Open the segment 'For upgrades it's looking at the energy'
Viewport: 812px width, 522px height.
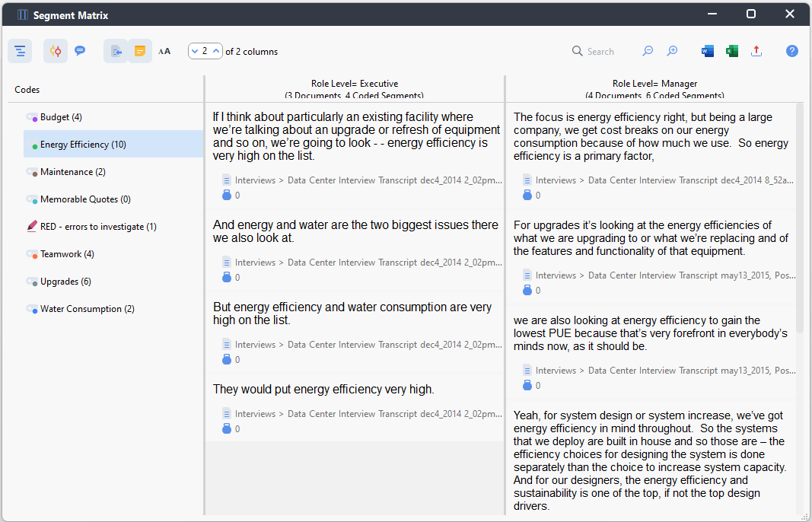pos(651,238)
